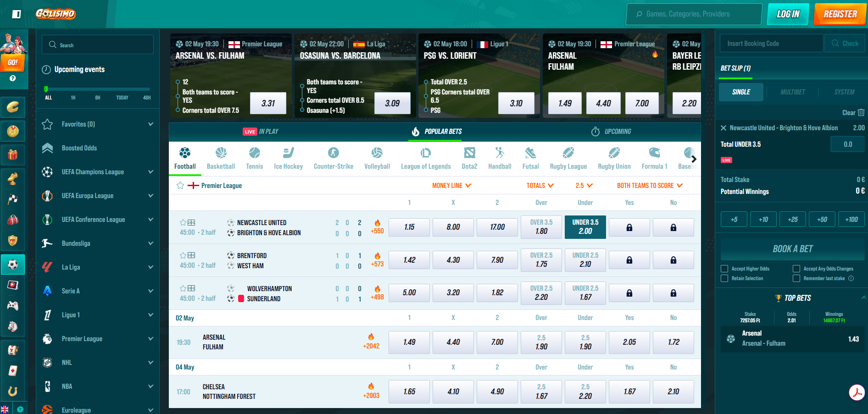The image size is (868, 414).
Task: Click the Games, Categories, Providers search field
Action: [694, 14]
